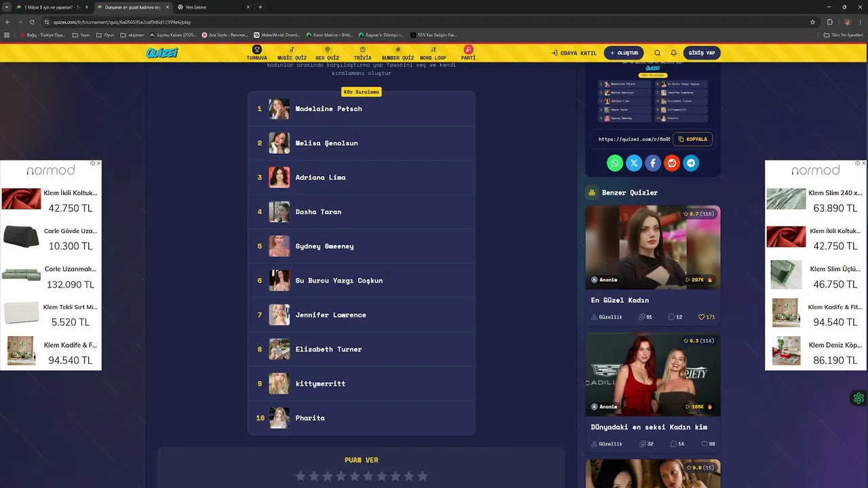Go back with the browser back arrow
The width and height of the screenshot is (868, 488).
tap(7, 22)
